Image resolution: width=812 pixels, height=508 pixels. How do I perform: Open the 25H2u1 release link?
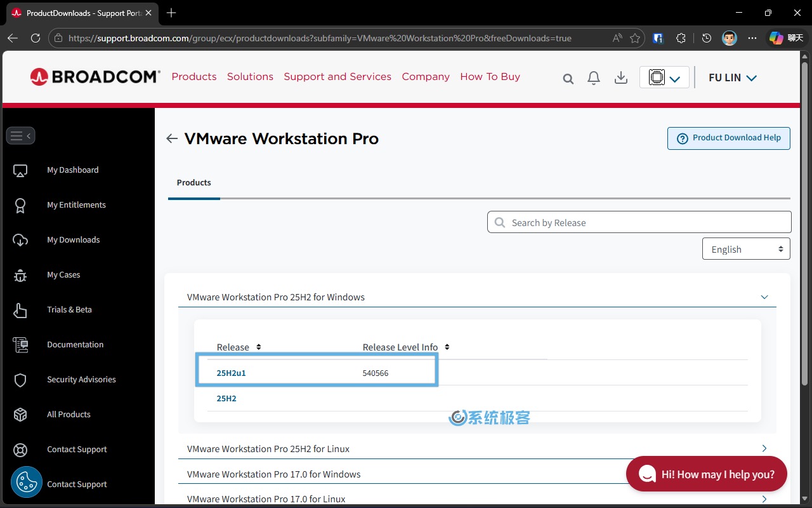coord(231,373)
